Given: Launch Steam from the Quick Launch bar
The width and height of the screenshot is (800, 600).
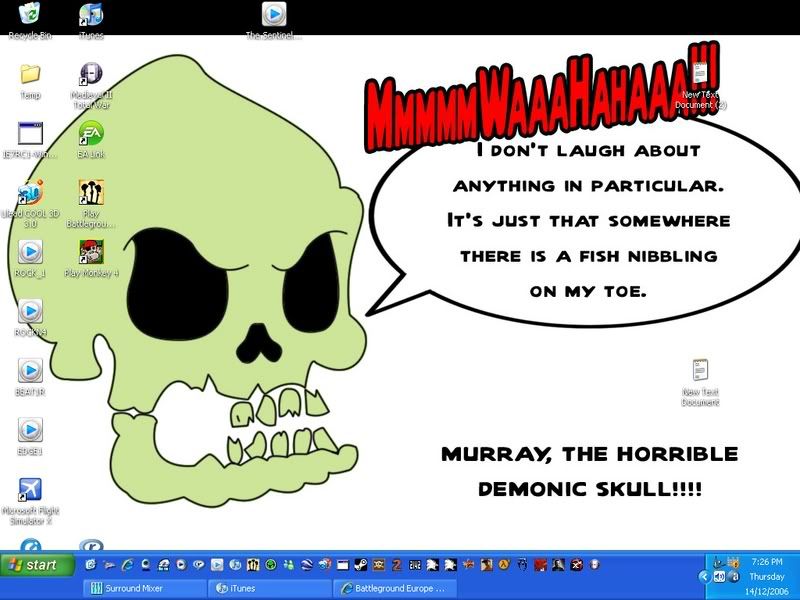Looking at the screenshot, I should pos(361,564).
